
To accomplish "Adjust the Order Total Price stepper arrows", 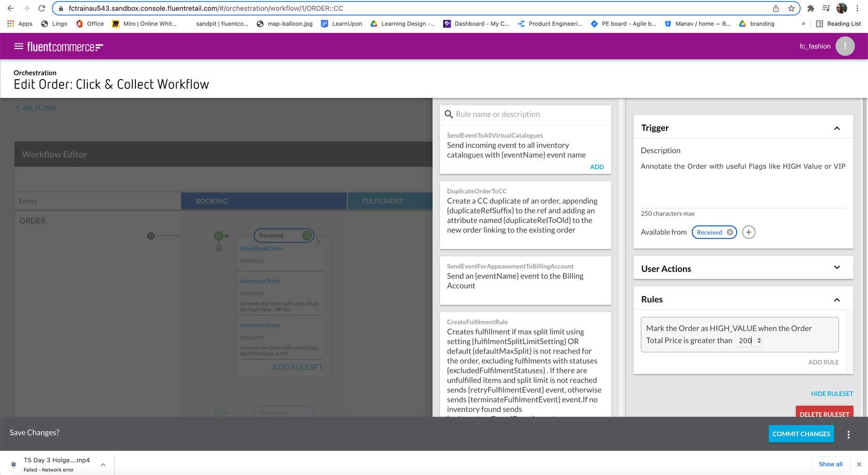I will coord(759,341).
